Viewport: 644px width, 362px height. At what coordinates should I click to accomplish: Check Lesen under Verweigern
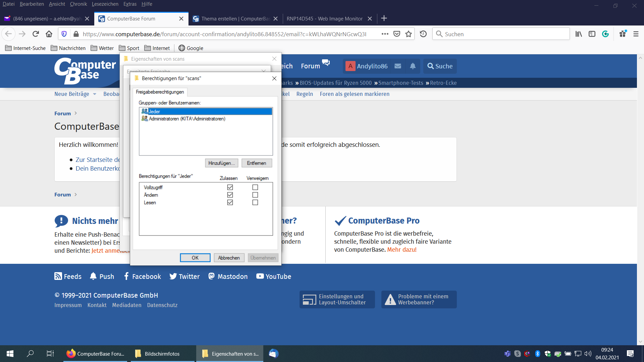tap(255, 202)
